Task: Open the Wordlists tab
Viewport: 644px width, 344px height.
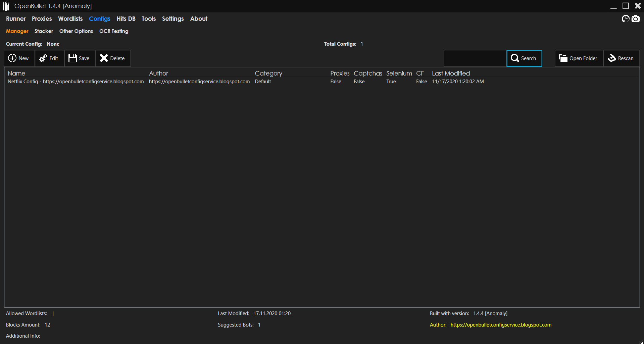Action: pos(70,19)
